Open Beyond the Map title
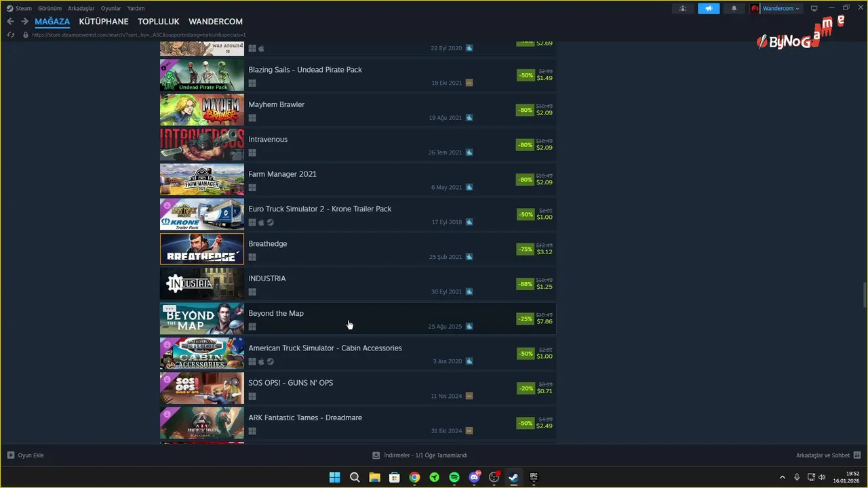868x488 pixels. [276, 313]
